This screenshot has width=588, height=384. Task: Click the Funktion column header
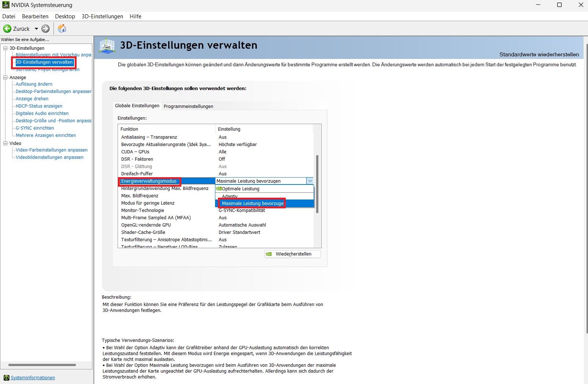click(x=167, y=129)
